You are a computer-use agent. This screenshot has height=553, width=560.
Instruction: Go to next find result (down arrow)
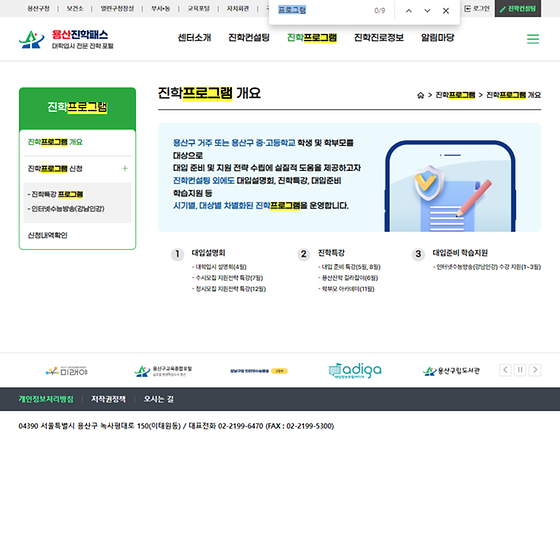coord(427,11)
